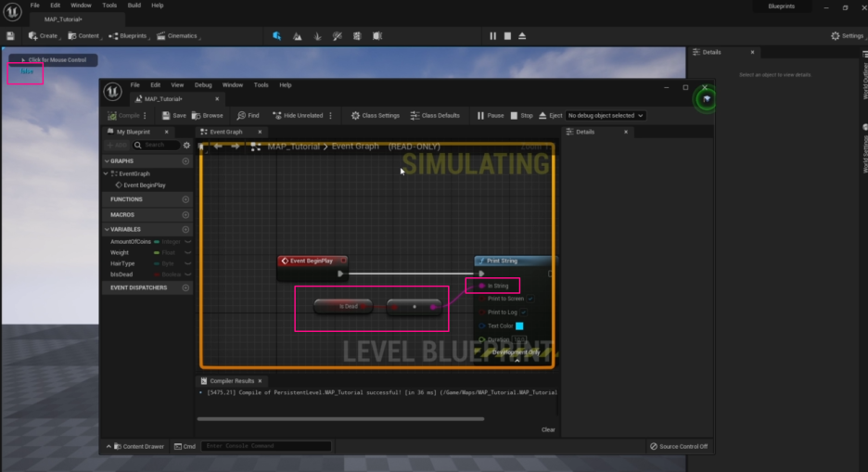Open the View menu in the blueprint editor
This screenshot has width=868, height=472.
(x=177, y=85)
